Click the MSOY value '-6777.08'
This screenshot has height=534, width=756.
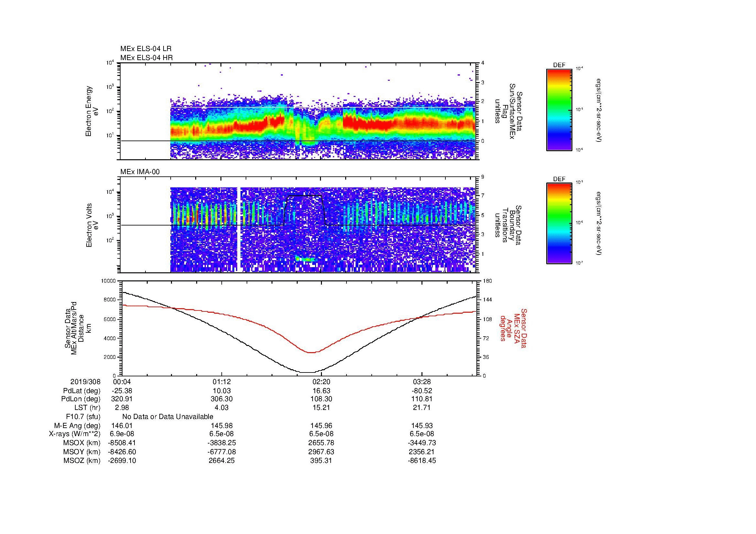pyautogui.click(x=222, y=452)
